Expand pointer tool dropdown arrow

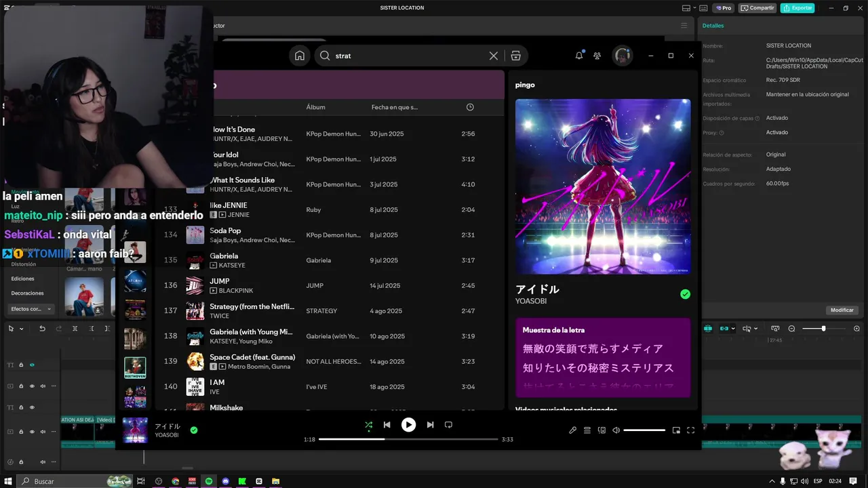click(22, 329)
